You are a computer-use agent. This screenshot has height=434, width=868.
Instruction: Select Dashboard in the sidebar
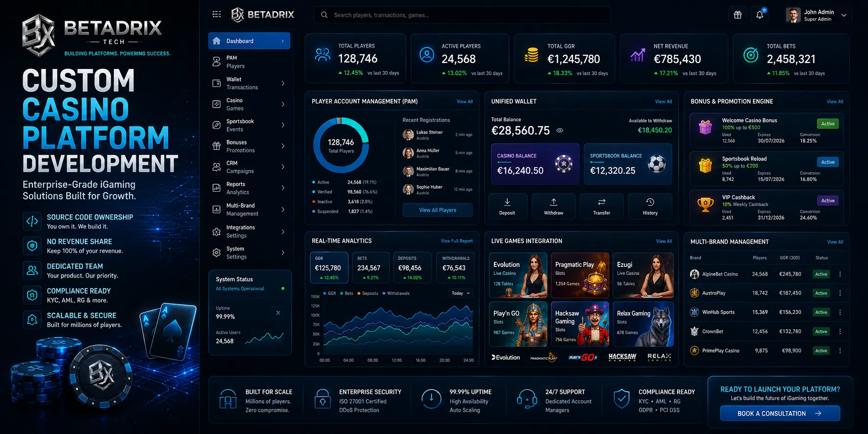[249, 41]
